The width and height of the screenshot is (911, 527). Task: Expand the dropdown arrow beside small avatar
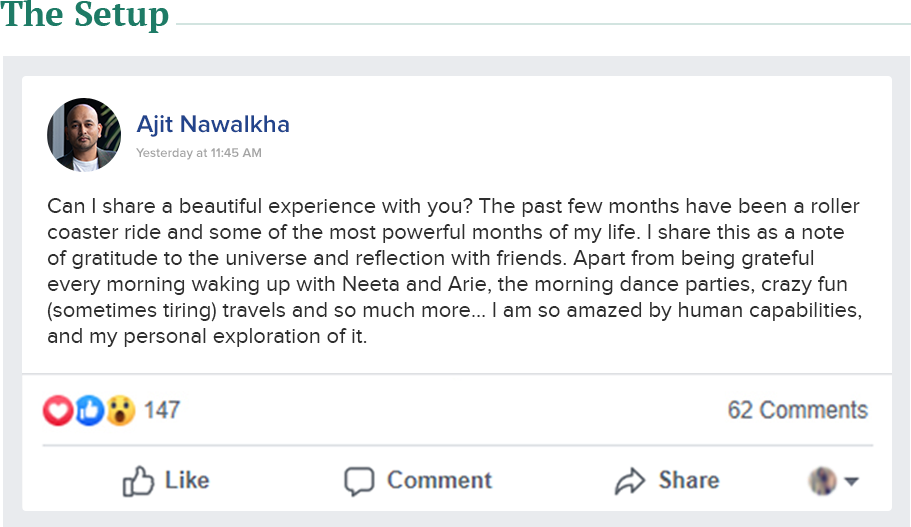[x=852, y=481]
